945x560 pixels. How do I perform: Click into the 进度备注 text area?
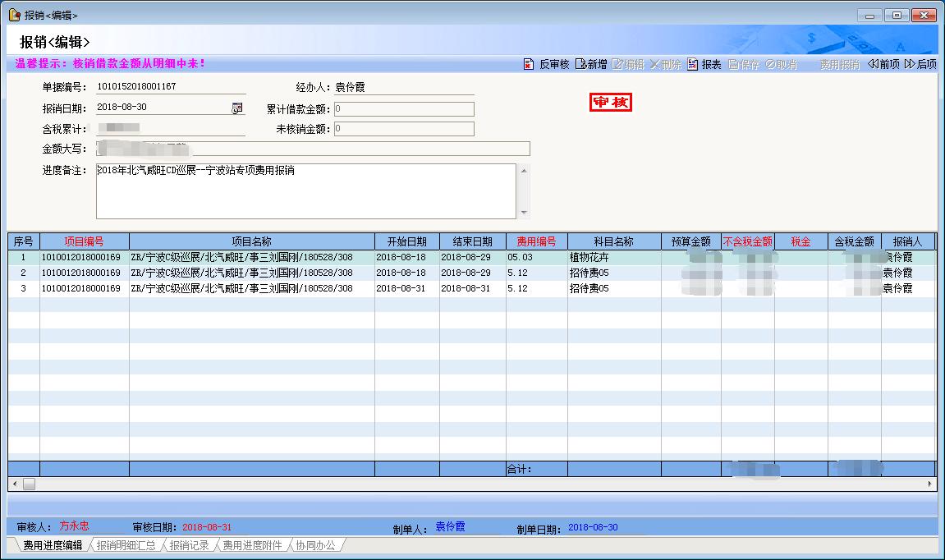point(305,191)
